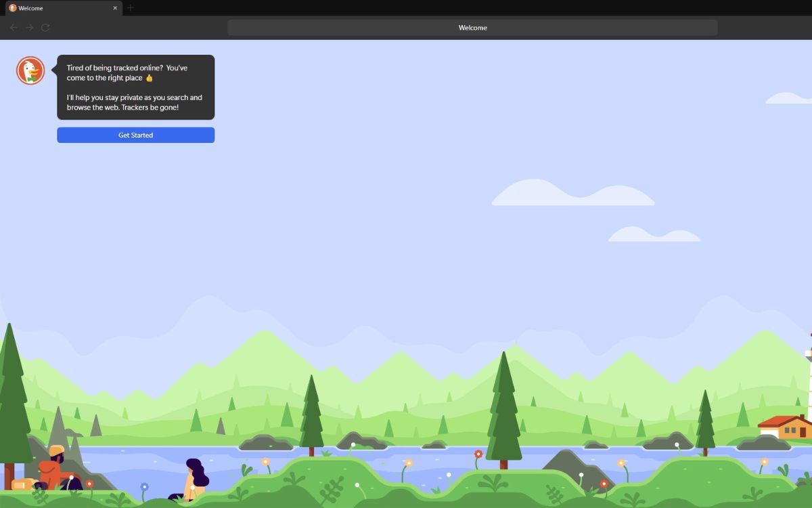Click Get Started to begin onboarding
The image size is (812, 508).
[x=135, y=135]
